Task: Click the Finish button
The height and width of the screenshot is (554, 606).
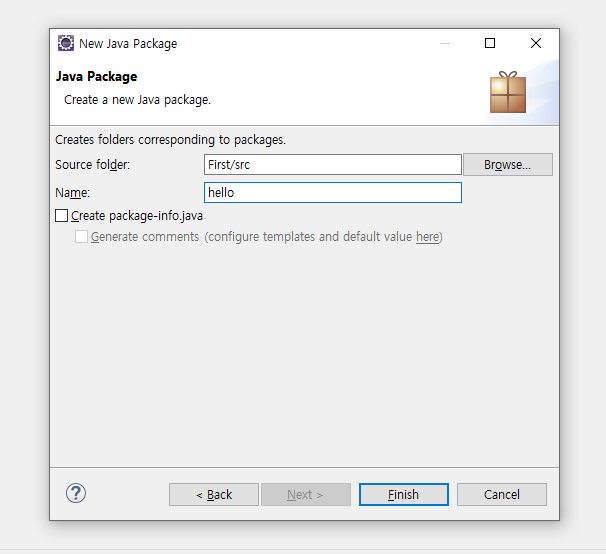Action: pos(403,494)
